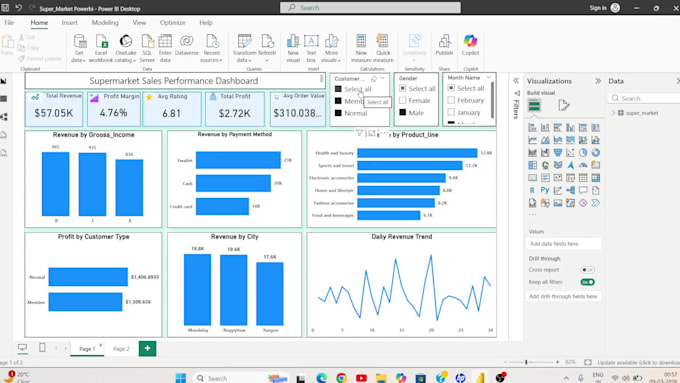The image size is (680, 383).
Task: Open the Enter data tool
Action: pyautogui.click(x=165, y=48)
